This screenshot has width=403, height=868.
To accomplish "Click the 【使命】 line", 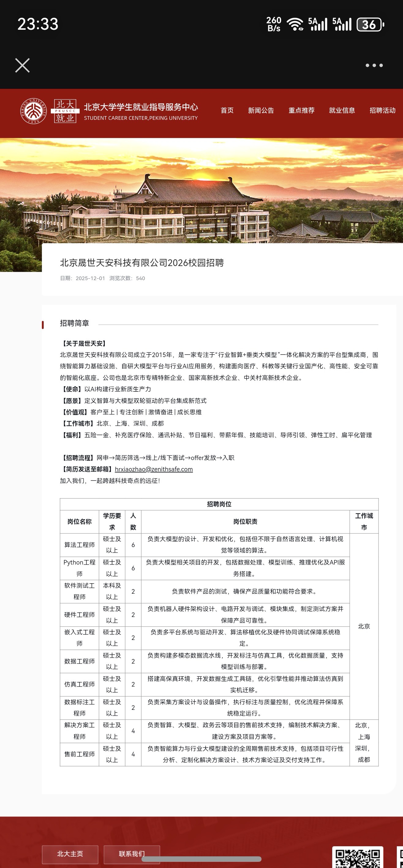I will click(x=105, y=389).
